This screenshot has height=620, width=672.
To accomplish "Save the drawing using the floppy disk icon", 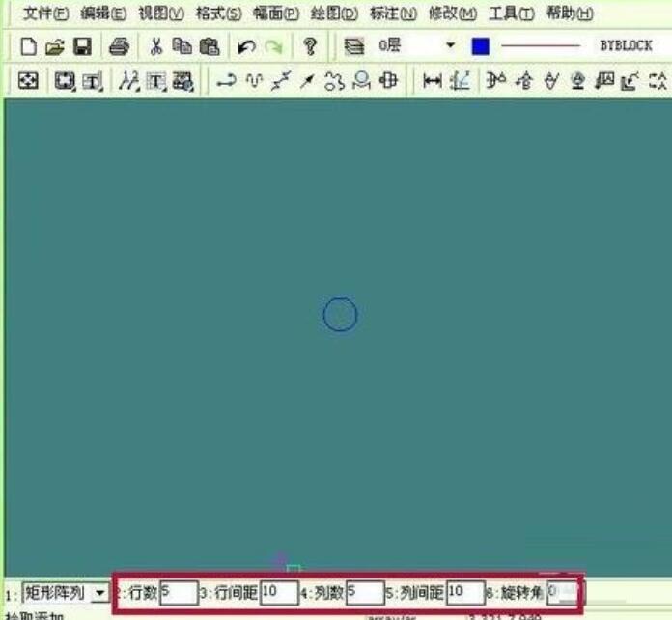I will 81,46.
